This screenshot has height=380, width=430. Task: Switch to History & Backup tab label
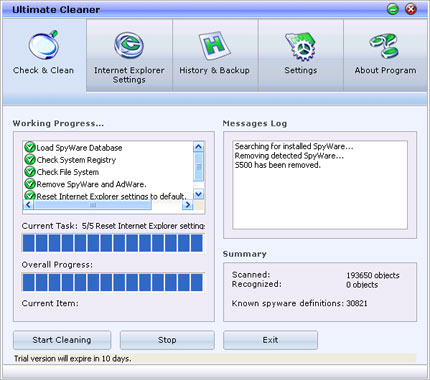pyautogui.click(x=214, y=70)
